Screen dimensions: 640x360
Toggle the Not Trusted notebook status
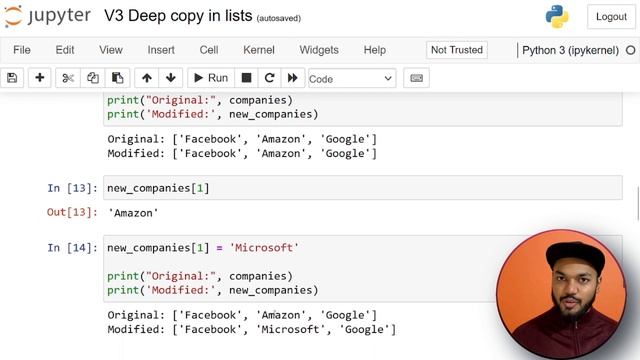pos(457,50)
